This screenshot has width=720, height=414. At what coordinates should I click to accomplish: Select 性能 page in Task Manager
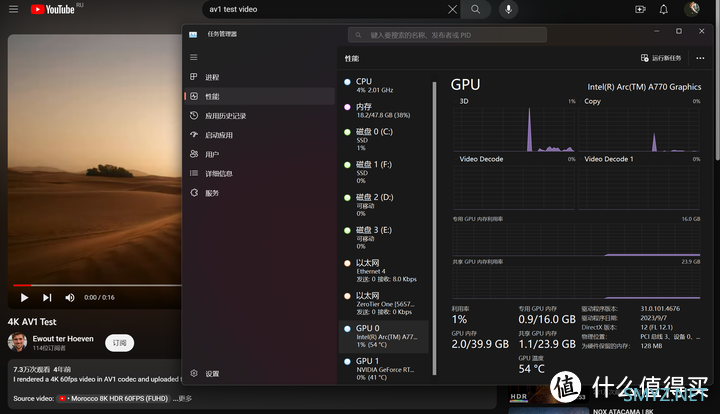pos(259,96)
